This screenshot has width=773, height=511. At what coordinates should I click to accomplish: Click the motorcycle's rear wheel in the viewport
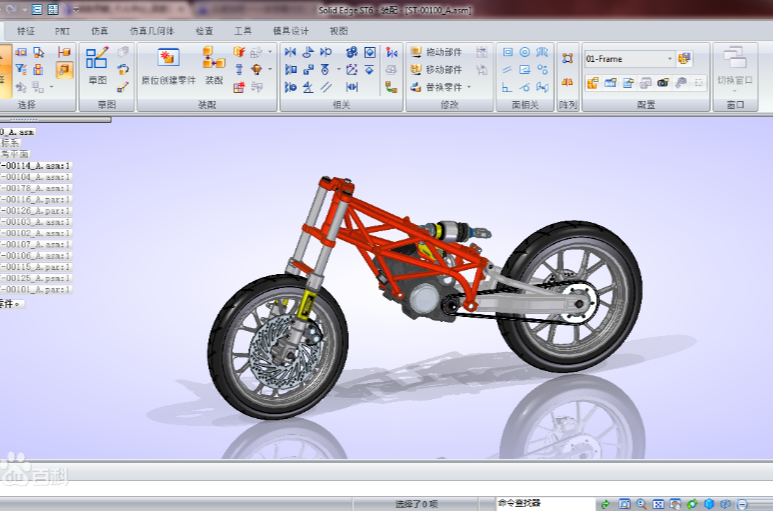[x=572, y=297]
